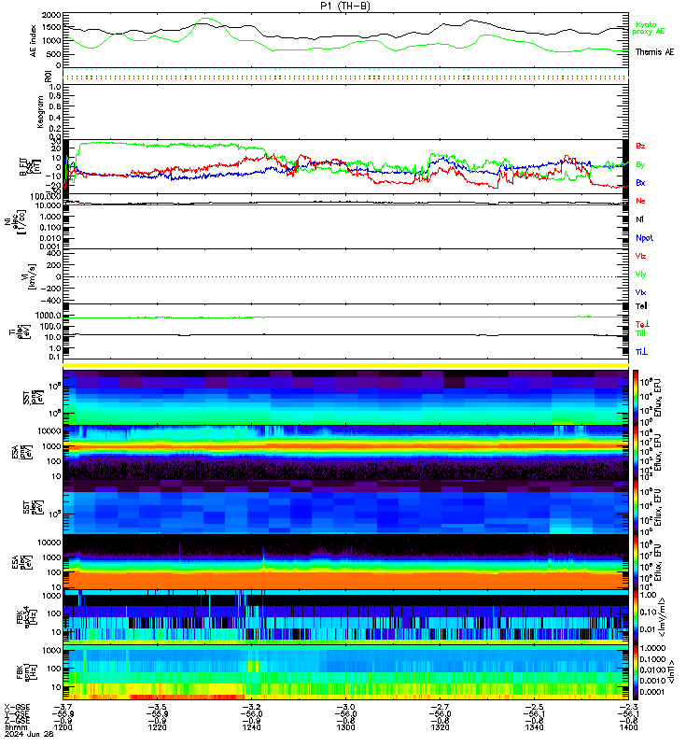The image size is (700, 747).
Task: Click the SST electron spectrogram color bar
Action: pyautogui.click(x=636, y=507)
